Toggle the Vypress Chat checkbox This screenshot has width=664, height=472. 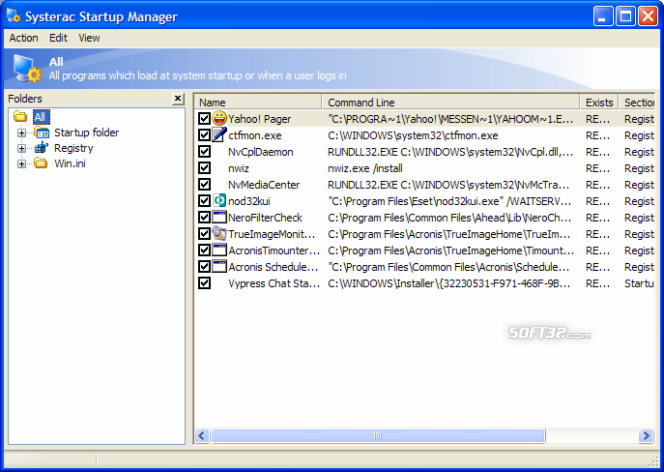204,283
